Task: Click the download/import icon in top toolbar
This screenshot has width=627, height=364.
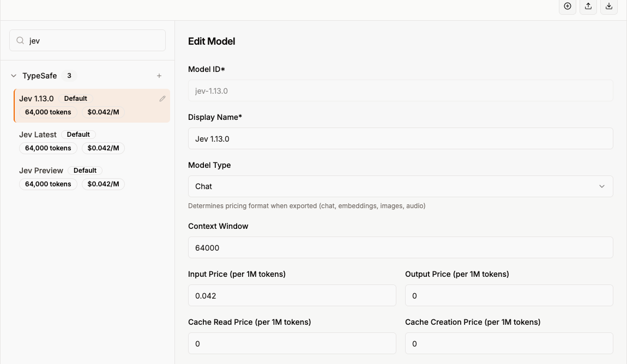Action: coord(608,6)
